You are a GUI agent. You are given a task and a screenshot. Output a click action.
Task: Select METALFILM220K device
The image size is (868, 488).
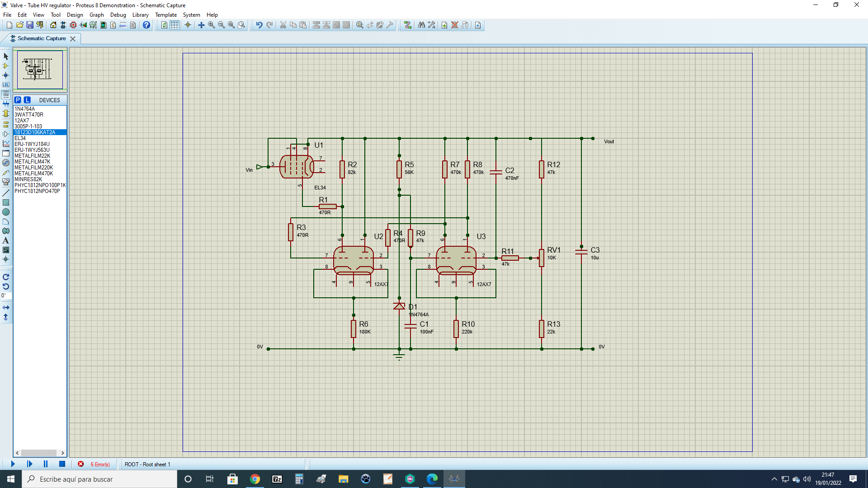tap(33, 168)
